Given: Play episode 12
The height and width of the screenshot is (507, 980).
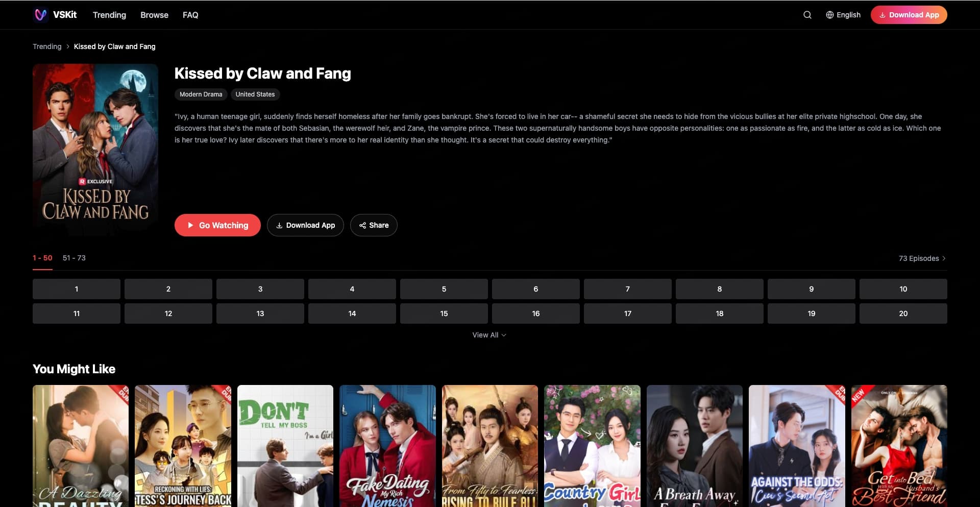Looking at the screenshot, I should (168, 313).
